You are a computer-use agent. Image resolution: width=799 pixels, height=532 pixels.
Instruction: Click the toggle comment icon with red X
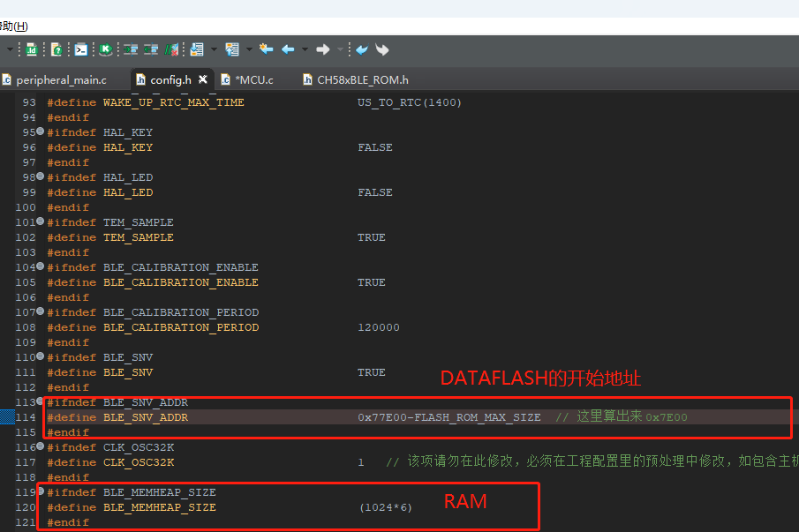pos(172,49)
